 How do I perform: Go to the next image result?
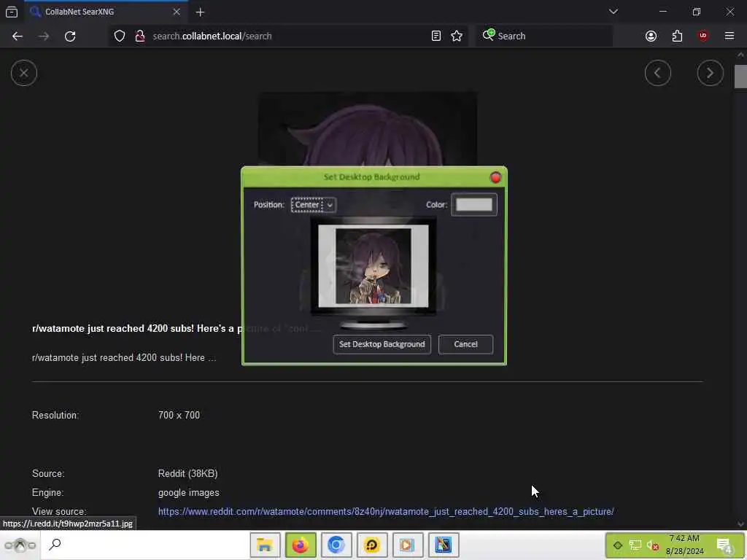click(710, 73)
